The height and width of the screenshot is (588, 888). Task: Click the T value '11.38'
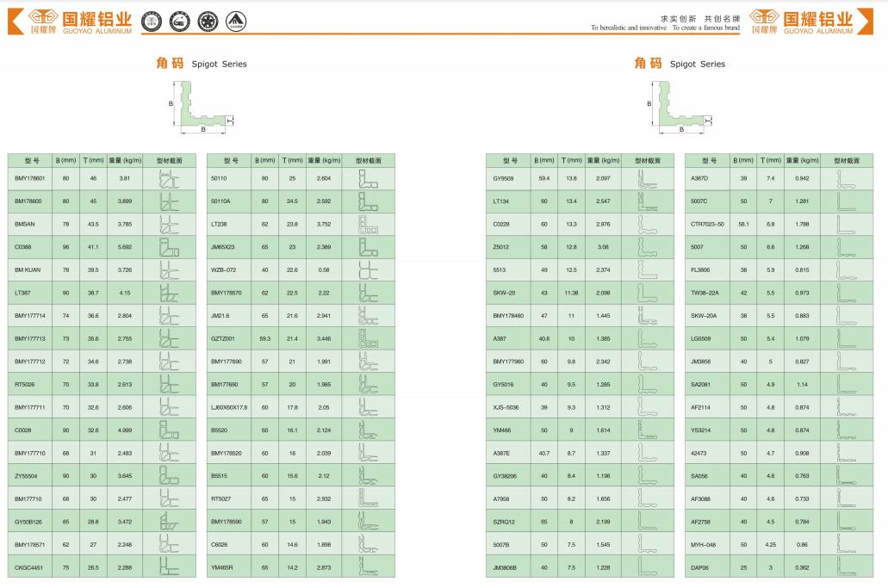pyautogui.click(x=571, y=293)
